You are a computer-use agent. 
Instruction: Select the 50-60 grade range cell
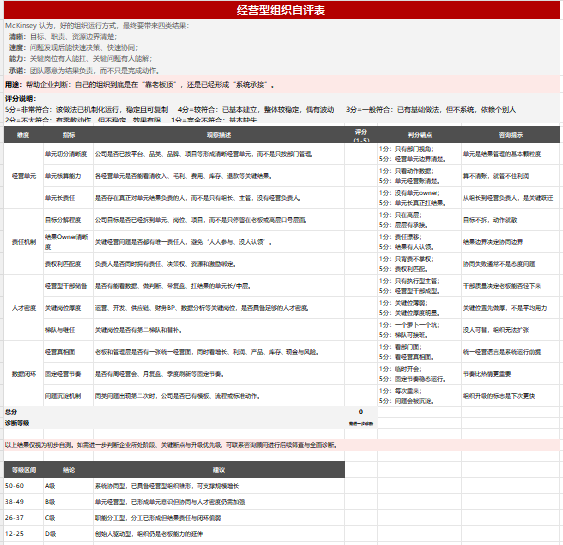[24, 486]
